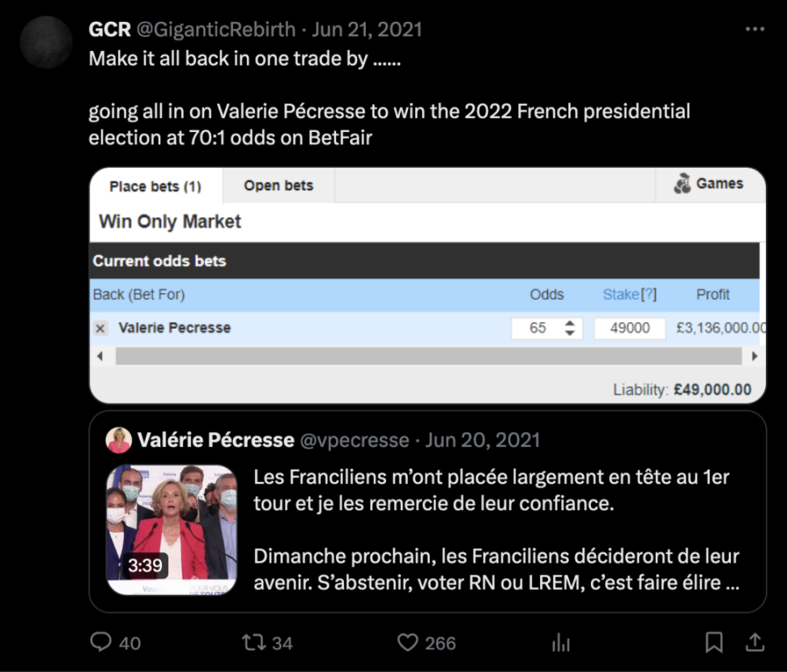Screen dimensions: 787x672
Task: Increase the odds with the up stepper arrow
Action: pyautogui.click(x=572, y=323)
